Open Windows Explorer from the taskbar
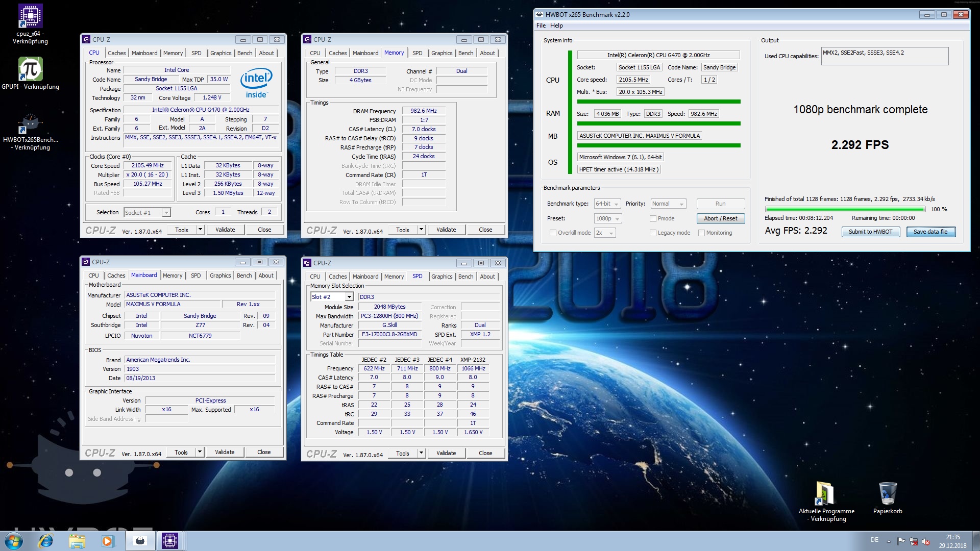Screen dimensions: 980x551 coord(77,541)
